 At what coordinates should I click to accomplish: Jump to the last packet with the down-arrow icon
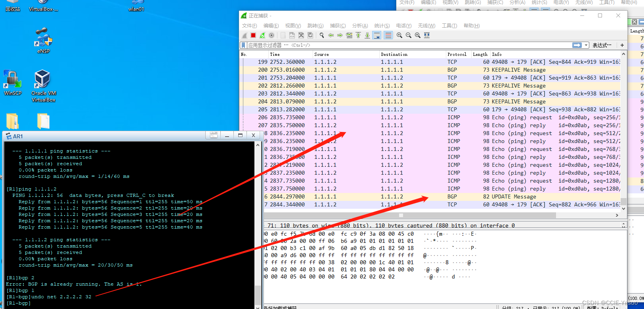367,35
